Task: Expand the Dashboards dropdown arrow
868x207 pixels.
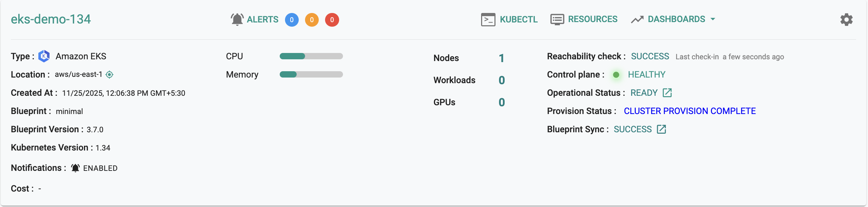Action: 713,19
